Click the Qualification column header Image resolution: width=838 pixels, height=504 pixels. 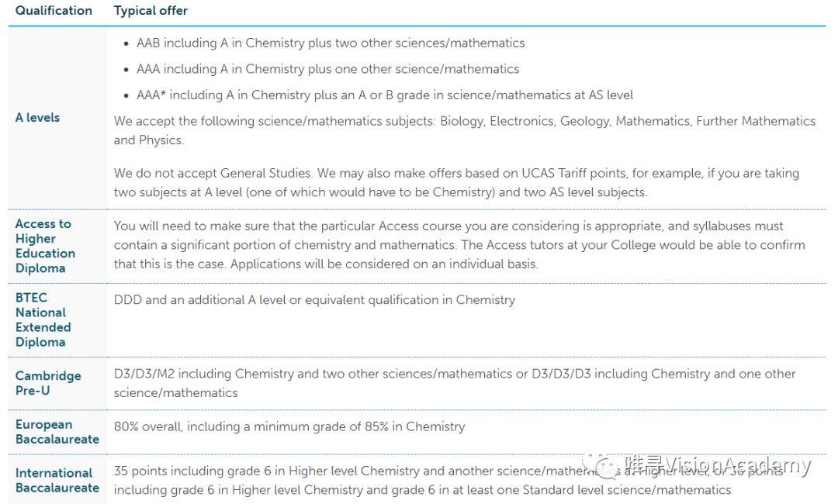54,11
